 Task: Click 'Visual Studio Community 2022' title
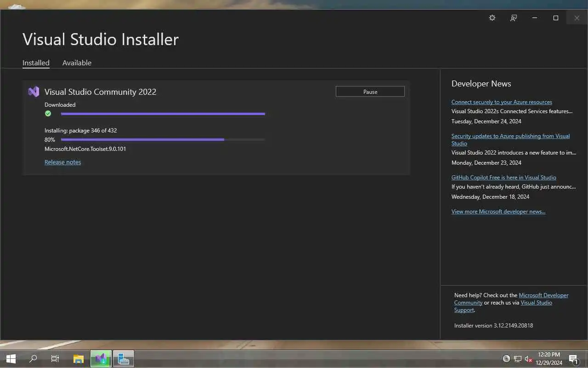[100, 92]
